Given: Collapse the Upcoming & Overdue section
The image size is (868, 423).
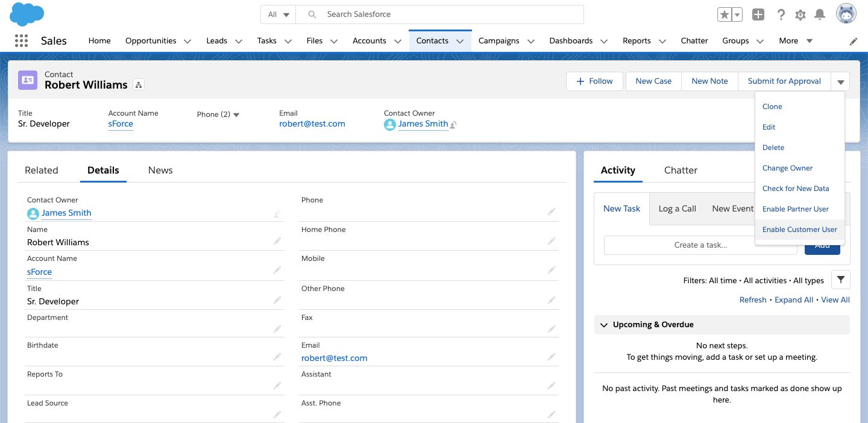Looking at the screenshot, I should click(604, 325).
